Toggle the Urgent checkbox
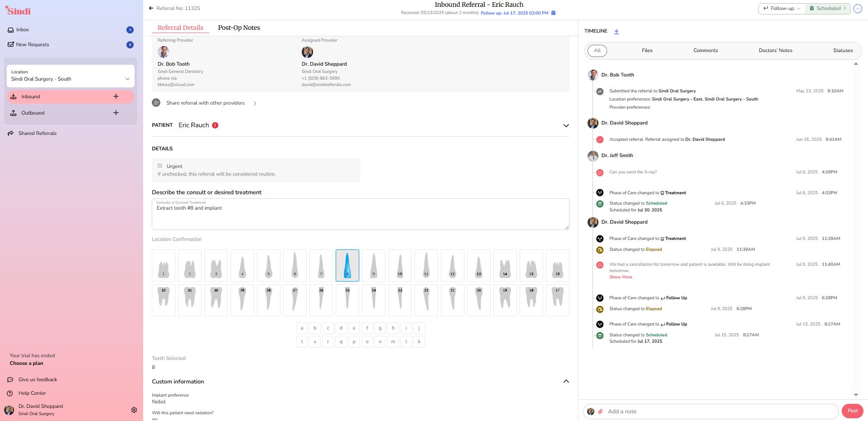The image size is (868, 421). pyautogui.click(x=160, y=166)
